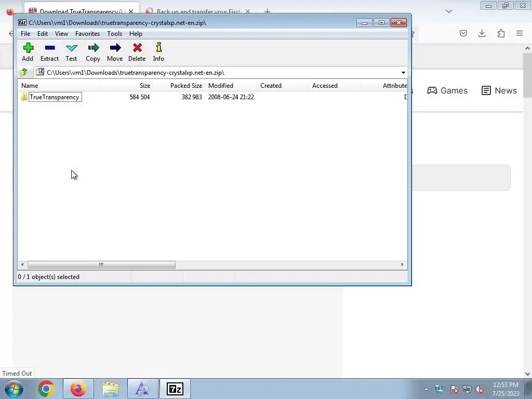Open Action Center flag tray icon
This screenshot has width=532, height=399.
click(x=454, y=389)
